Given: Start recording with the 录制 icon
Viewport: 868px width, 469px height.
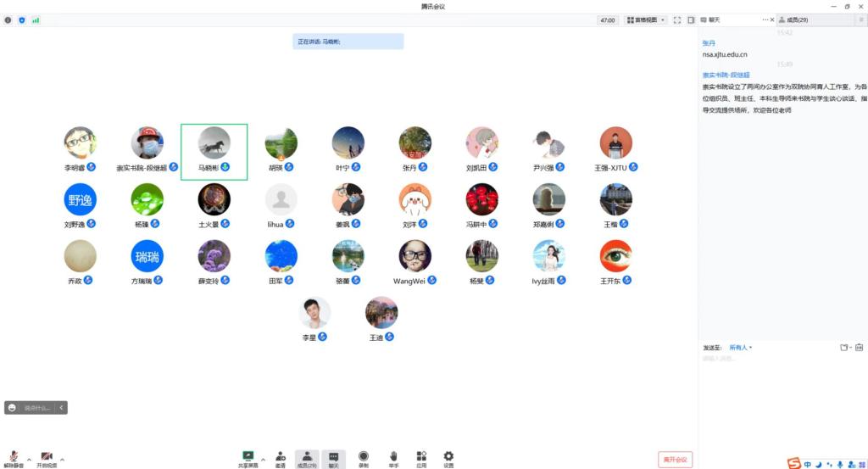Looking at the screenshot, I should tap(363, 457).
